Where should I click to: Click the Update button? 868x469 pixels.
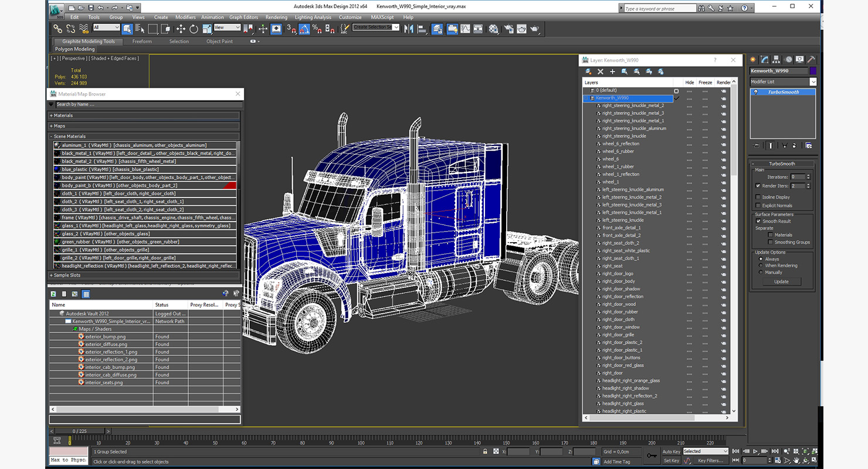781,281
